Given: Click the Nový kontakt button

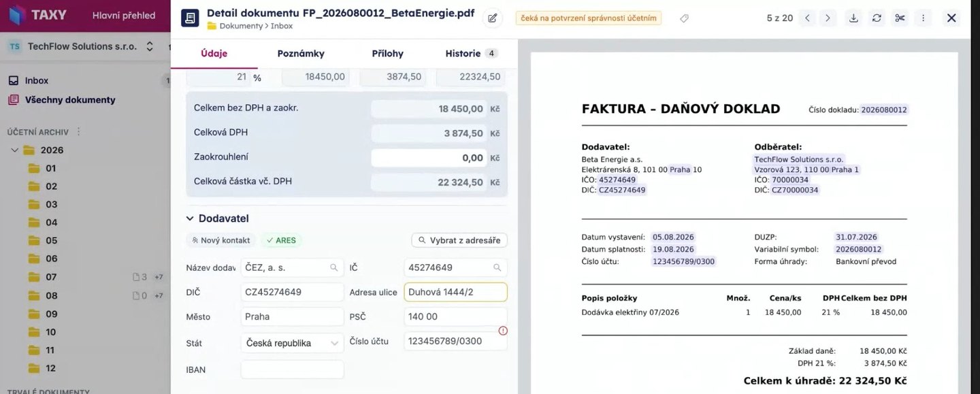Looking at the screenshot, I should pos(221,240).
